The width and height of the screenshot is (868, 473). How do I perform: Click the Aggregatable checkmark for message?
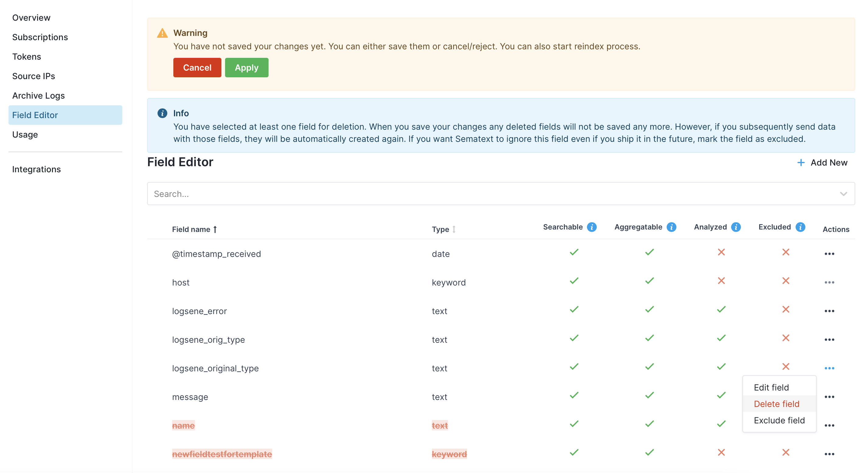[x=649, y=395]
